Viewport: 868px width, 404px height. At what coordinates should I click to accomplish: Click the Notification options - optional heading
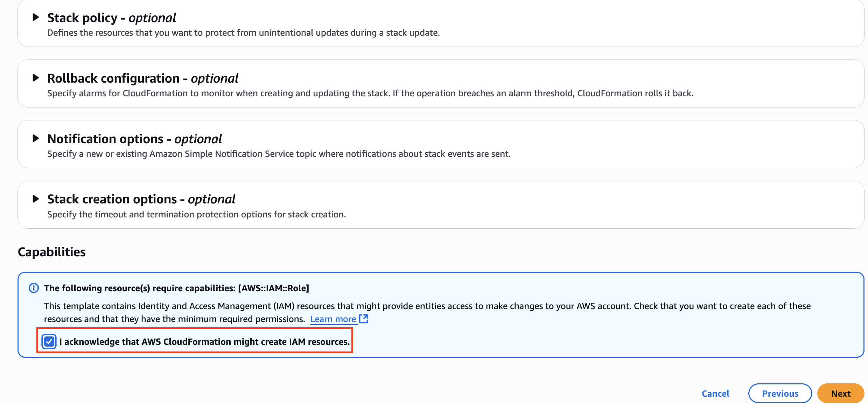[134, 139]
